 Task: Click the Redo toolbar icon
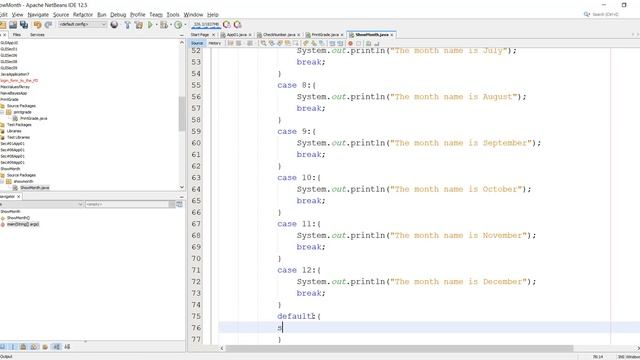48,25
